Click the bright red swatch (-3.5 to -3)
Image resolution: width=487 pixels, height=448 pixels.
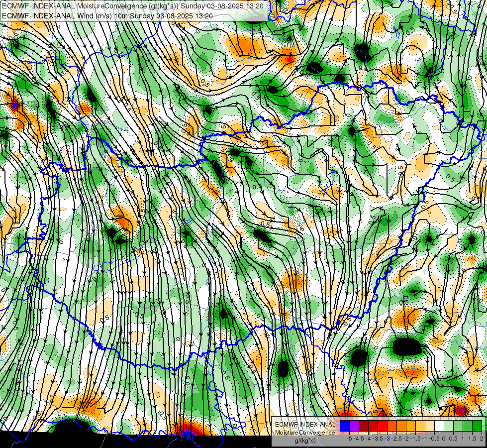coord(383,426)
